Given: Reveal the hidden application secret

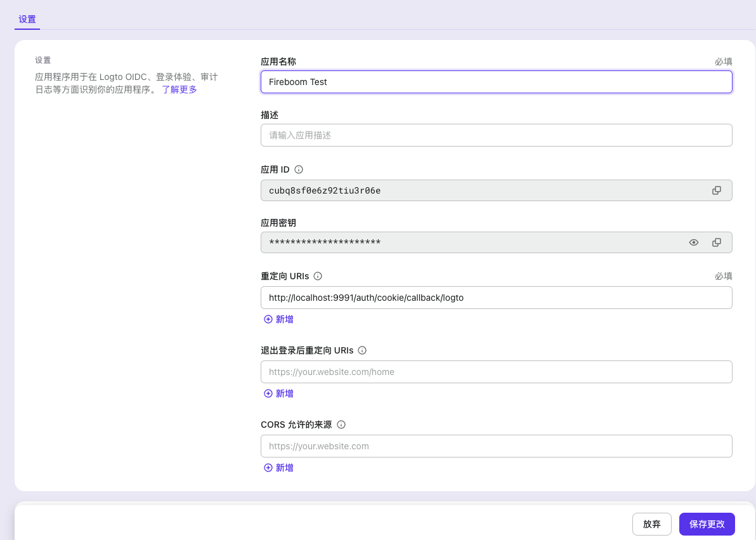Looking at the screenshot, I should (694, 242).
